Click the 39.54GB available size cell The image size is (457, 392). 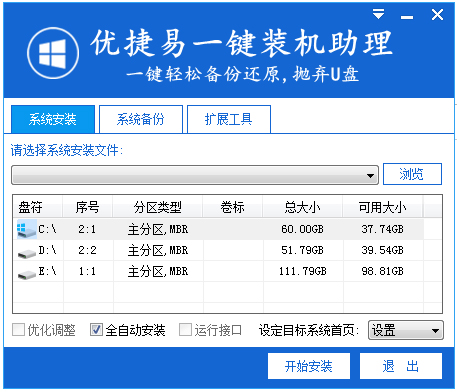tap(382, 250)
